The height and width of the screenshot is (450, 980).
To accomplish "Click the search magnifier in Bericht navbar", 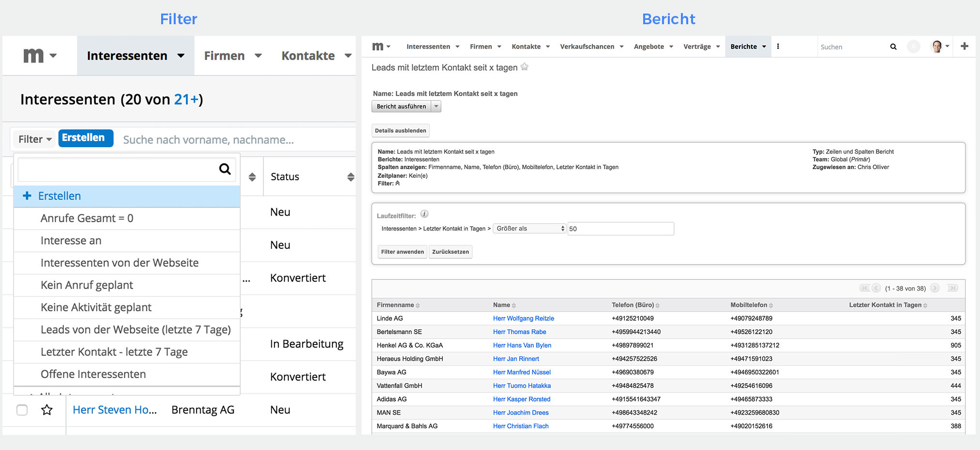I will click(893, 47).
